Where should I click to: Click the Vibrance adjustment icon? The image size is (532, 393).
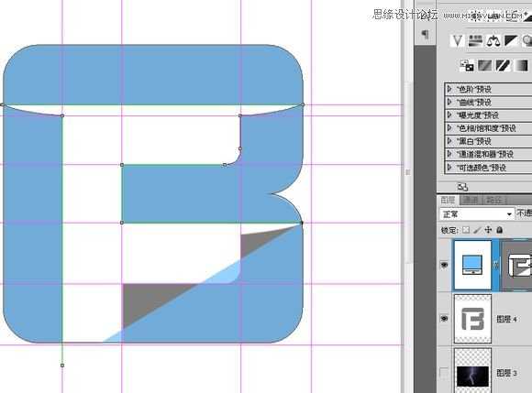tap(458, 40)
